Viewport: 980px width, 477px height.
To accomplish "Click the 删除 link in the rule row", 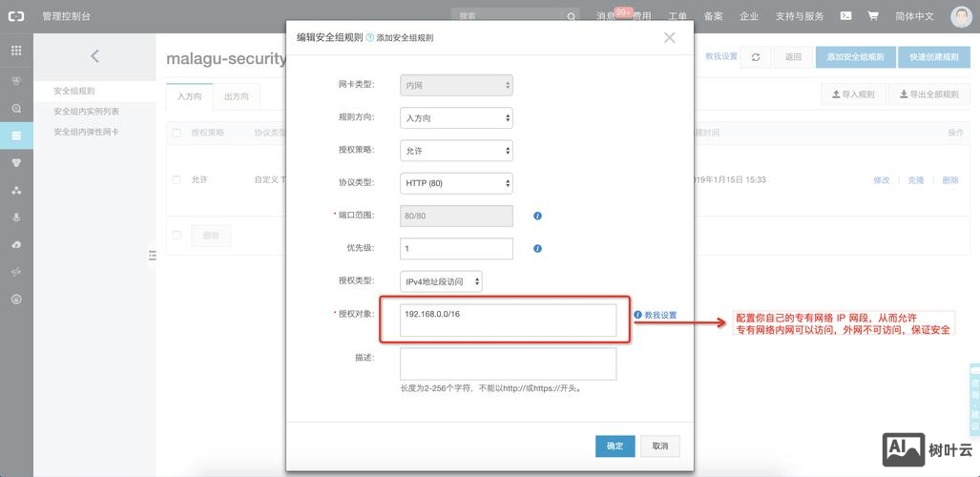I will click(950, 180).
